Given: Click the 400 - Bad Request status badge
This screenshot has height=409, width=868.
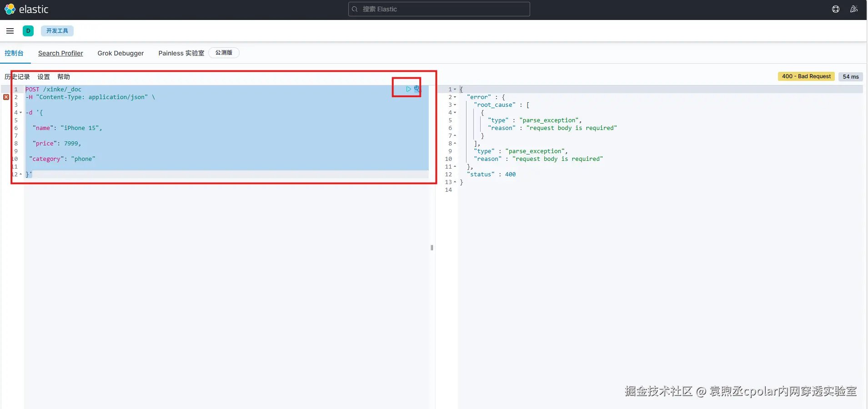Looking at the screenshot, I should pyautogui.click(x=806, y=76).
